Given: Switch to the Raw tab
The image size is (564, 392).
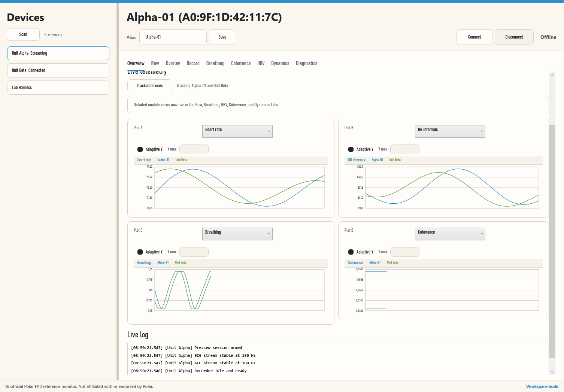Looking at the screenshot, I should (x=155, y=63).
